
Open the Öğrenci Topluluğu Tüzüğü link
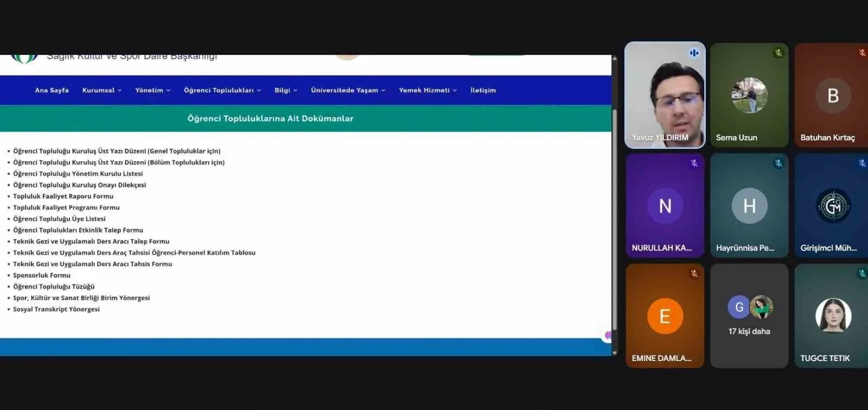coord(54,287)
